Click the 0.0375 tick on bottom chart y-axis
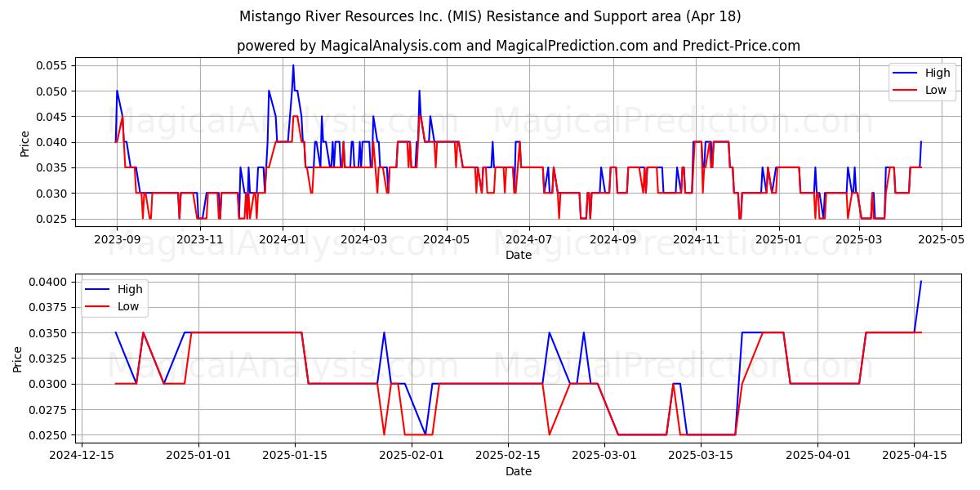This screenshot has height=490, width=980. click(50, 307)
